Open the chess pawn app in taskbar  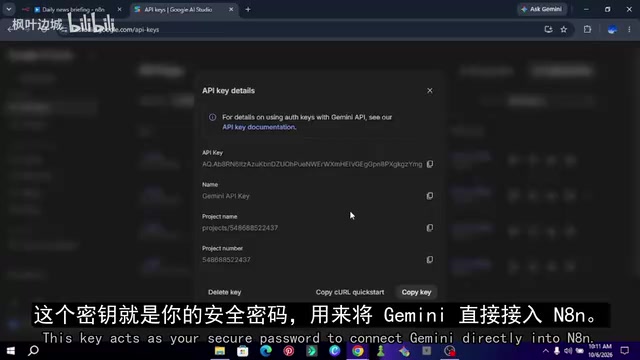click(x=381, y=351)
